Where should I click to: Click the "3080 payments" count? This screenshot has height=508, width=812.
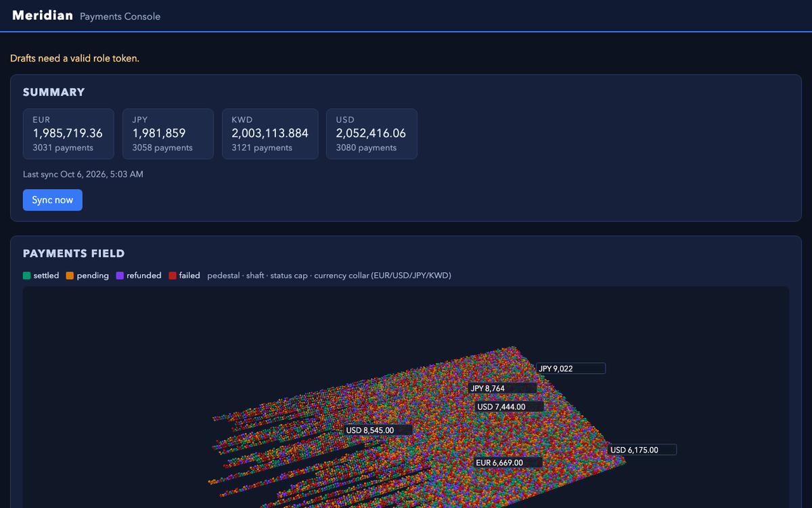coord(366,148)
